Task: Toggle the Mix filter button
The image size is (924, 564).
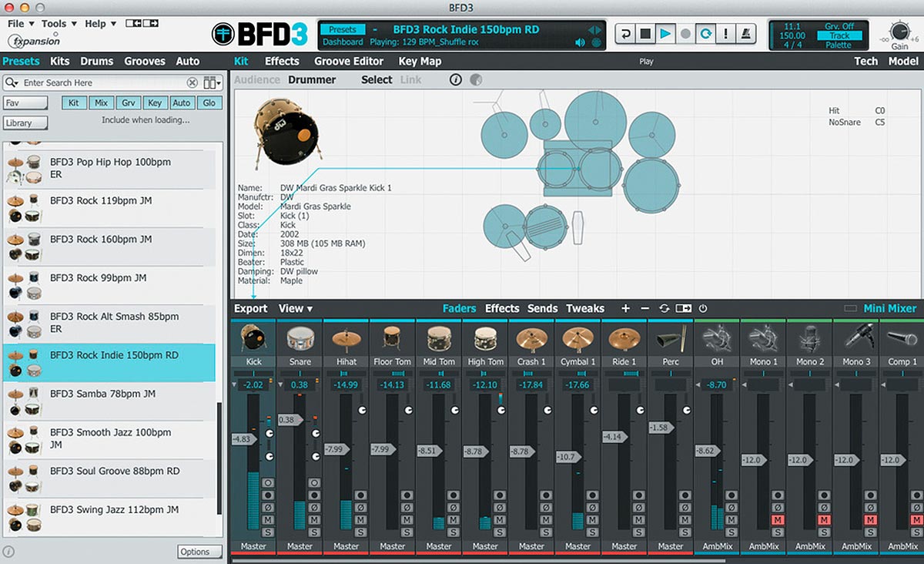Action: click(x=101, y=102)
